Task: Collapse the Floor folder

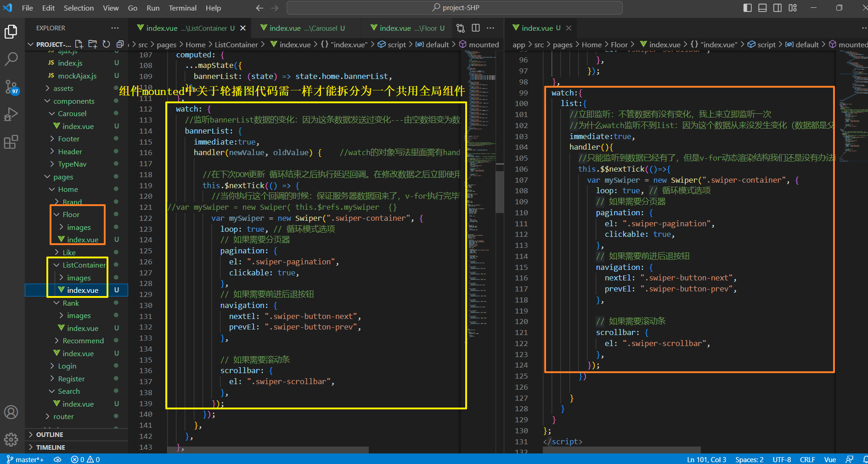Action: pos(71,214)
